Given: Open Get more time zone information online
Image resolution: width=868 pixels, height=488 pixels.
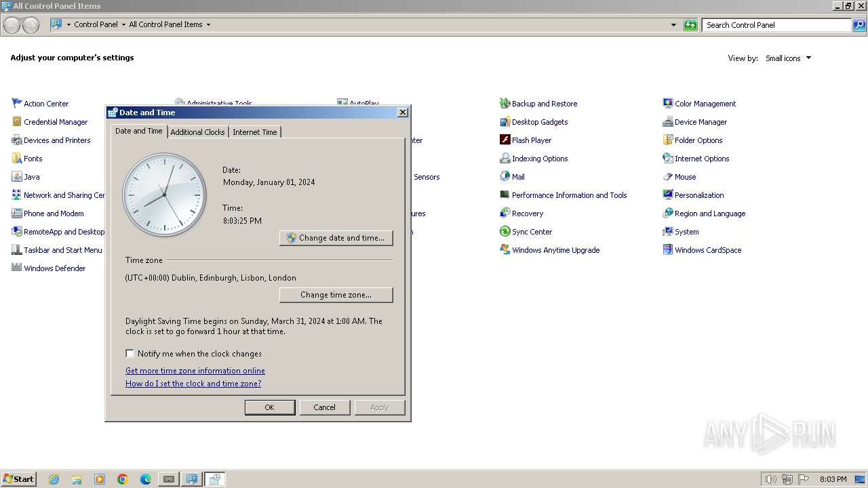Looking at the screenshot, I should pyautogui.click(x=195, y=371).
